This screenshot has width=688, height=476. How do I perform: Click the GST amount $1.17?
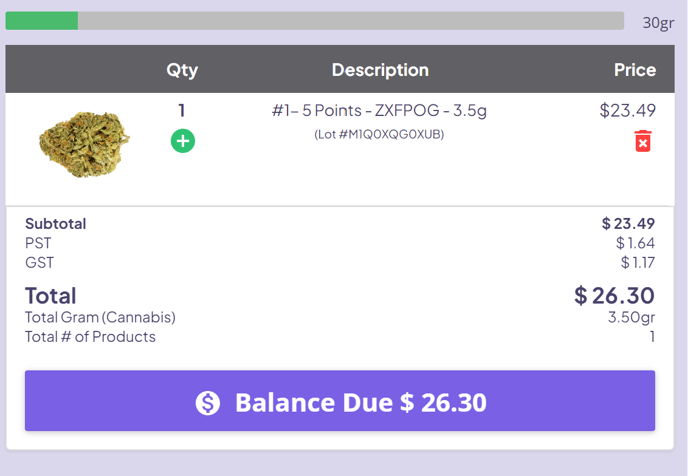tap(638, 262)
